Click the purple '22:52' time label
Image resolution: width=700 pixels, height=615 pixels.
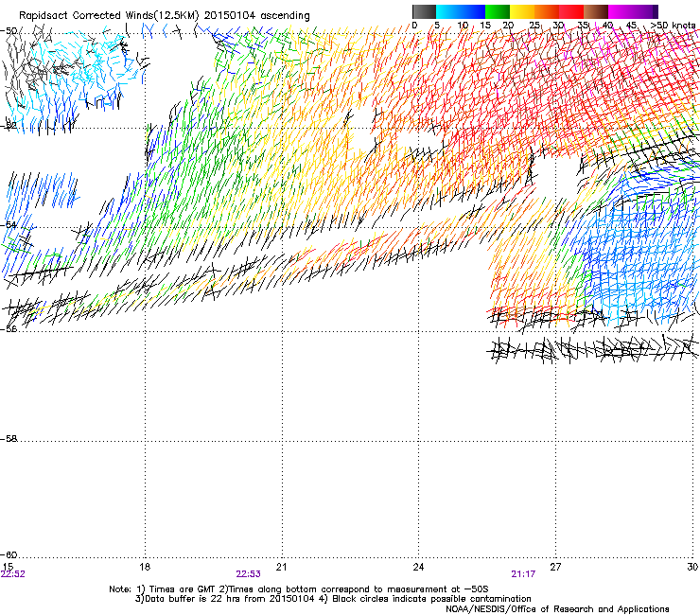point(13,574)
